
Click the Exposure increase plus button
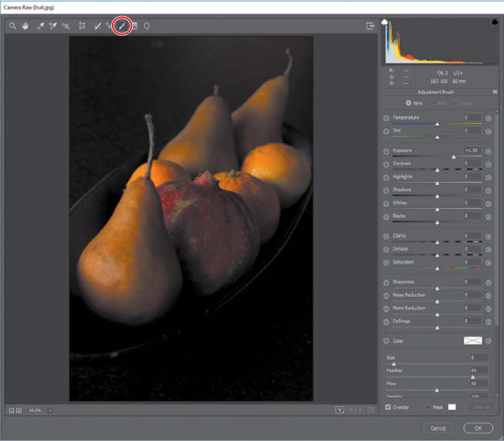coord(489,151)
